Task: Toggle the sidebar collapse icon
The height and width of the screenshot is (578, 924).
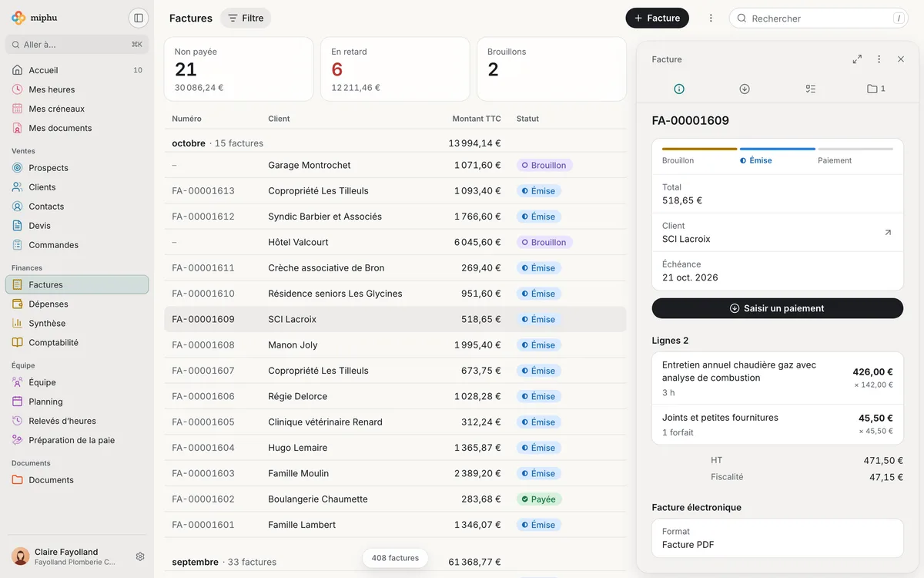Action: [139, 18]
